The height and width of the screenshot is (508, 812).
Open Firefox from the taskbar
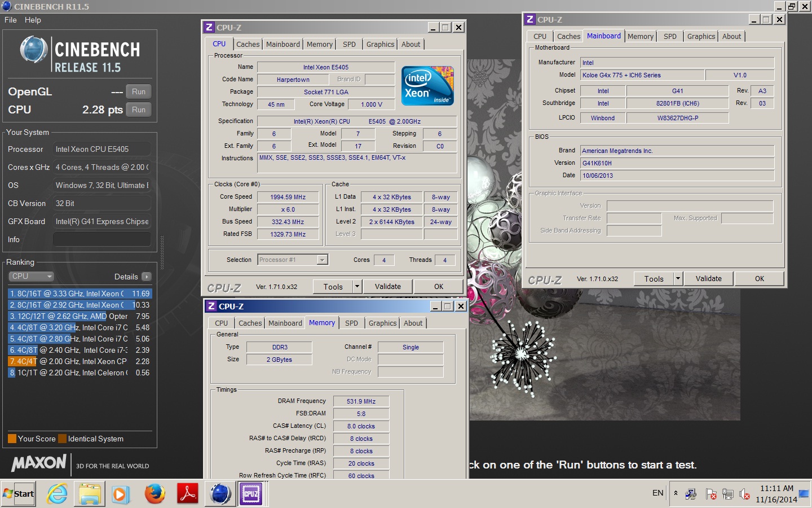(x=155, y=494)
